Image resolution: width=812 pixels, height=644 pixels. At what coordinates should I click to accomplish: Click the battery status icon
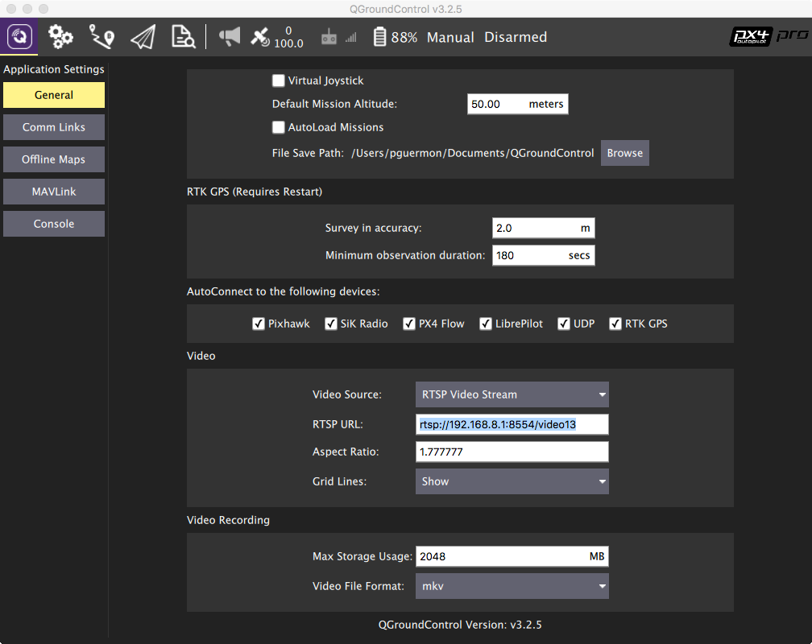pyautogui.click(x=379, y=37)
